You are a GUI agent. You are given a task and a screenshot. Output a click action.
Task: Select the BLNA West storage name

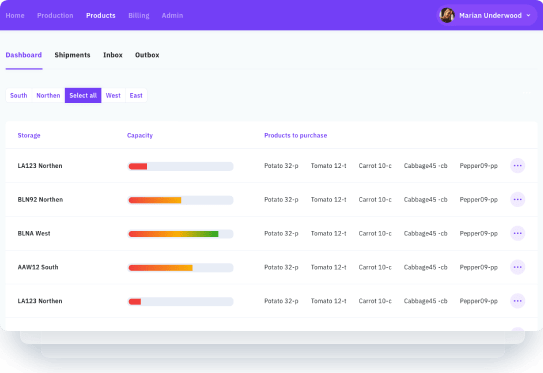pyautogui.click(x=34, y=233)
